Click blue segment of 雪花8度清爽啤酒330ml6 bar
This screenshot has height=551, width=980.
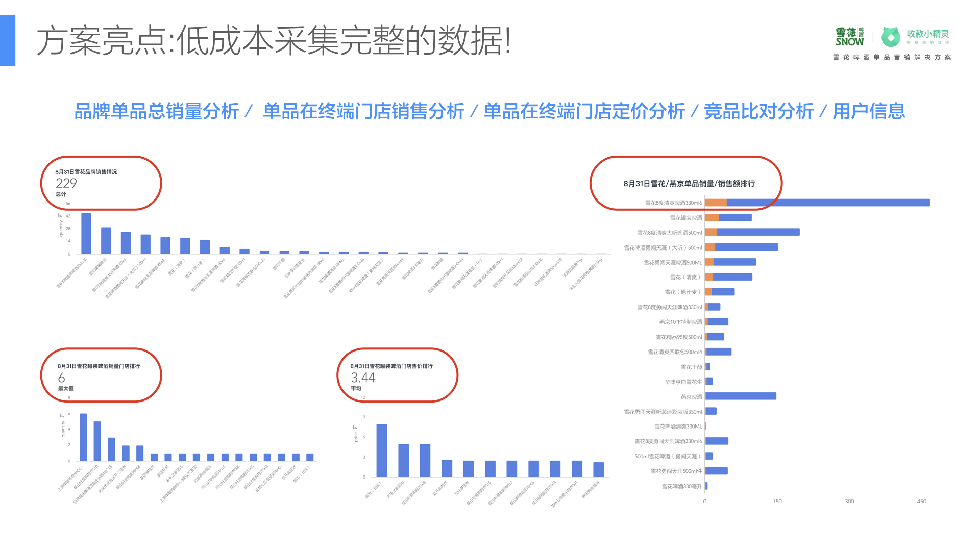pos(828,203)
